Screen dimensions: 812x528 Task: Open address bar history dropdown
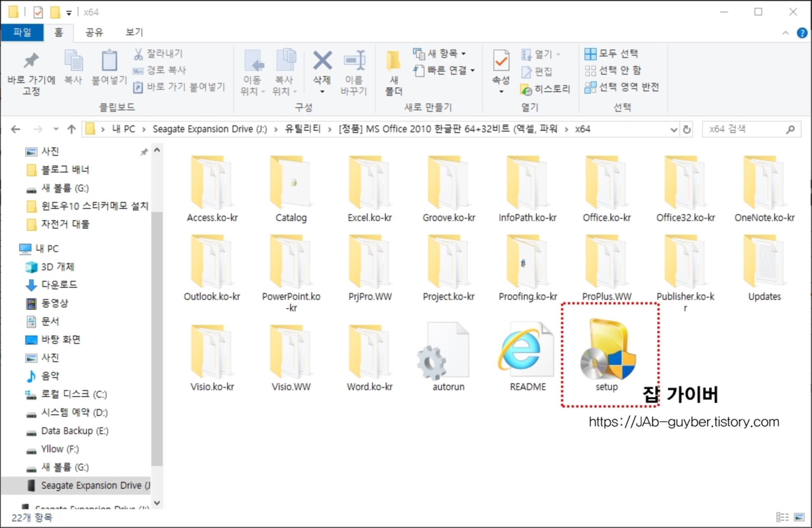(x=674, y=129)
